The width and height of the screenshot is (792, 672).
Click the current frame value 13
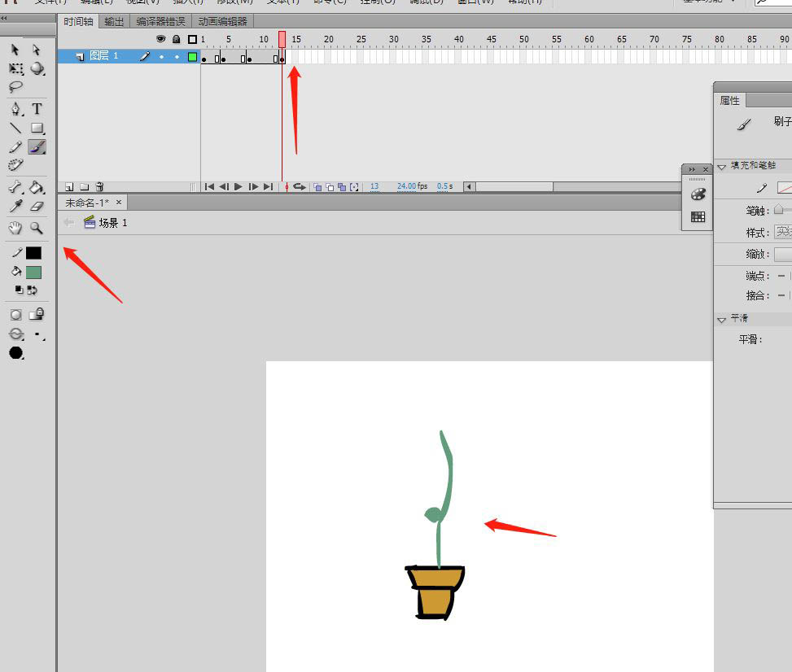pyautogui.click(x=374, y=186)
